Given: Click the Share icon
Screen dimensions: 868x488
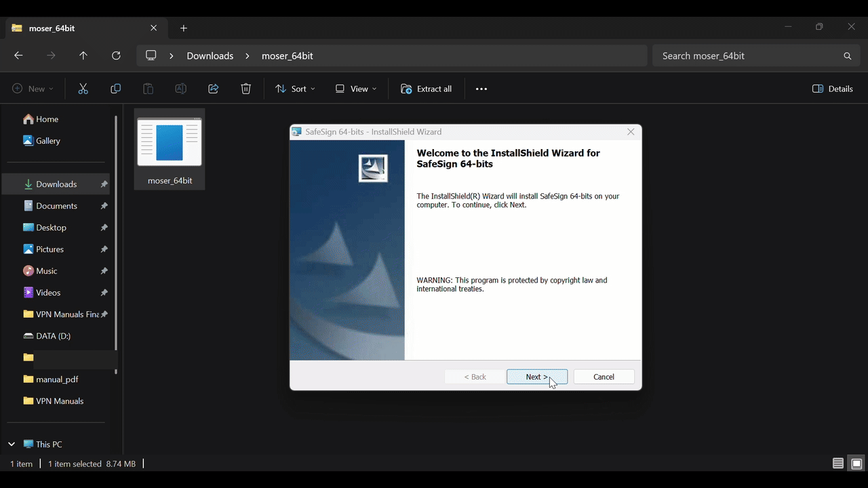Looking at the screenshot, I should tap(213, 89).
